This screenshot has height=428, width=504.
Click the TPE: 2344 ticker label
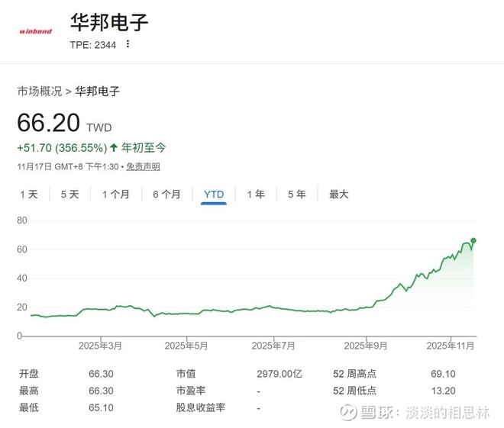pos(93,45)
